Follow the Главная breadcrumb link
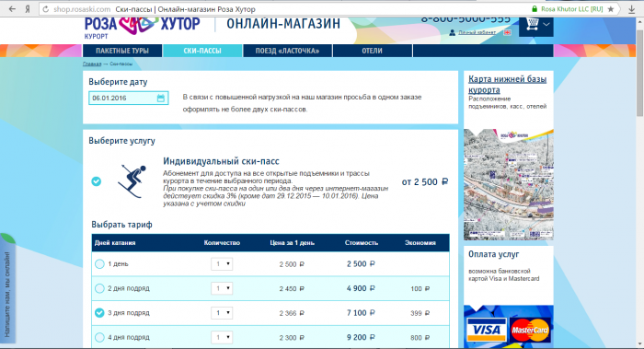644x349 pixels. (x=92, y=64)
